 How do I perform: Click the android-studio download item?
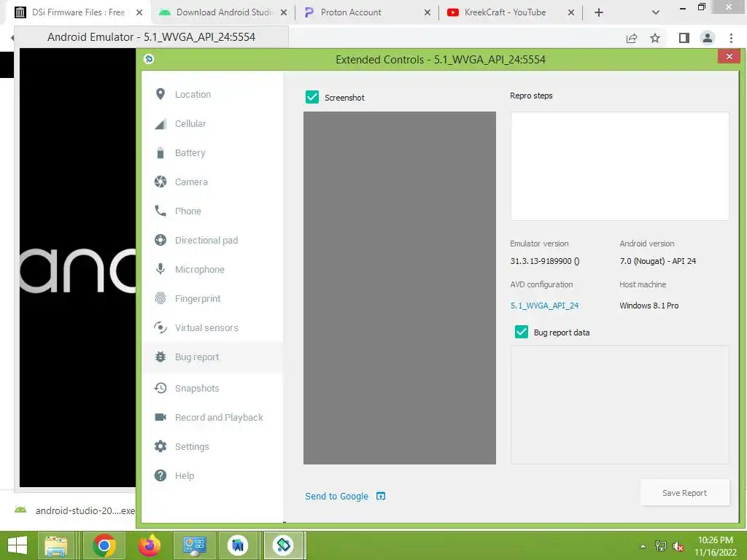(75, 510)
